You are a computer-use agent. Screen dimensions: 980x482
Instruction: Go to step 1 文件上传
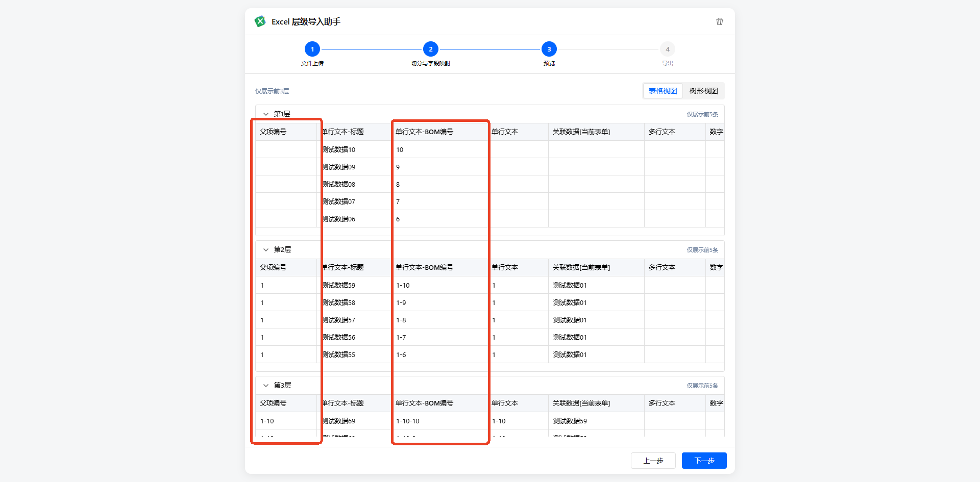312,49
